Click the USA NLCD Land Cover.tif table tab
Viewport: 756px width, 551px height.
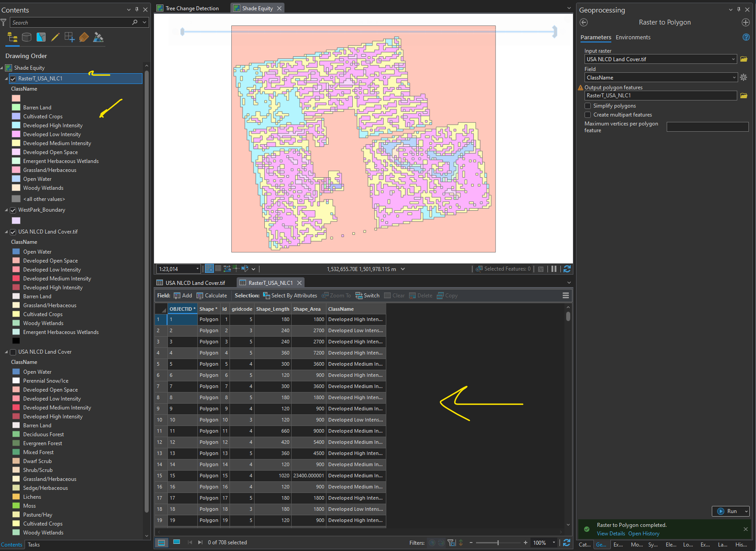click(195, 282)
